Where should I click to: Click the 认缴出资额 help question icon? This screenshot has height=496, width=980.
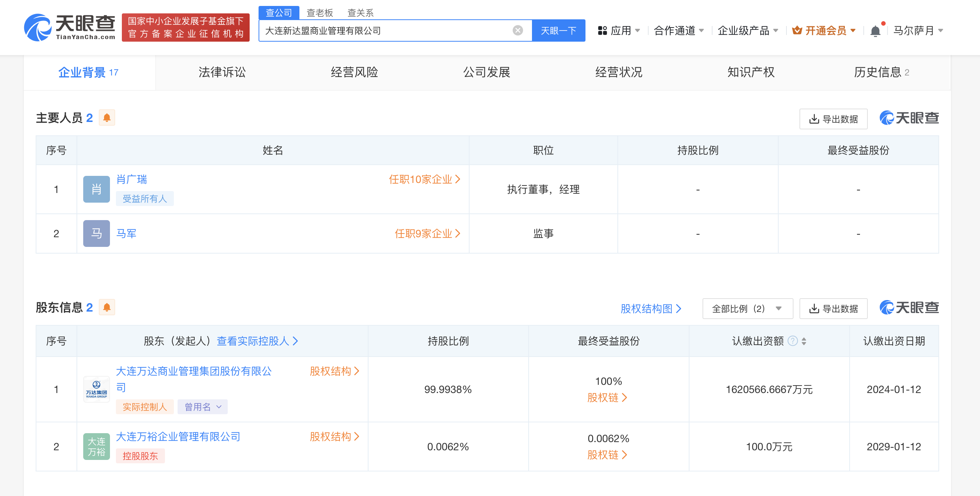pyautogui.click(x=792, y=341)
